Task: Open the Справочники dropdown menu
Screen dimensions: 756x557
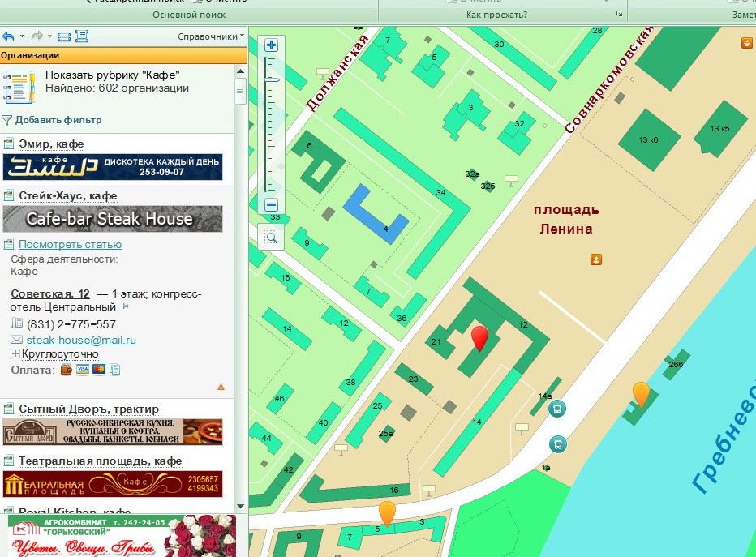Action: click(211, 36)
